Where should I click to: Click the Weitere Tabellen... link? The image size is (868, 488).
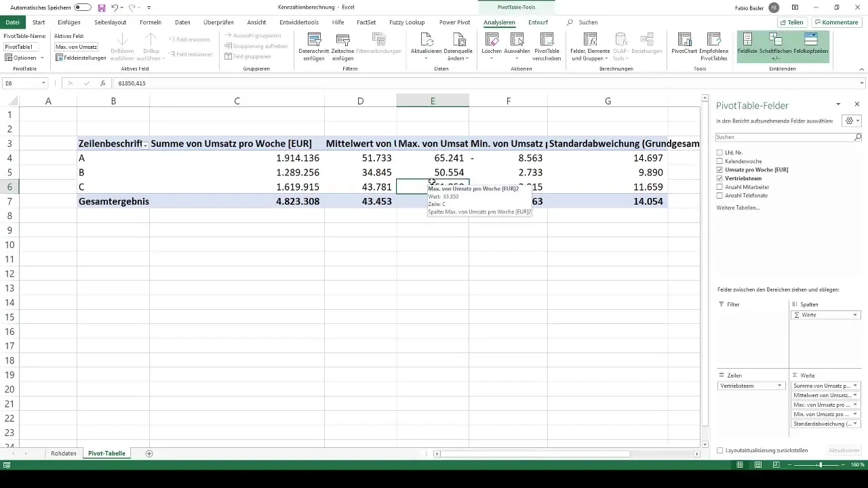[738, 207]
